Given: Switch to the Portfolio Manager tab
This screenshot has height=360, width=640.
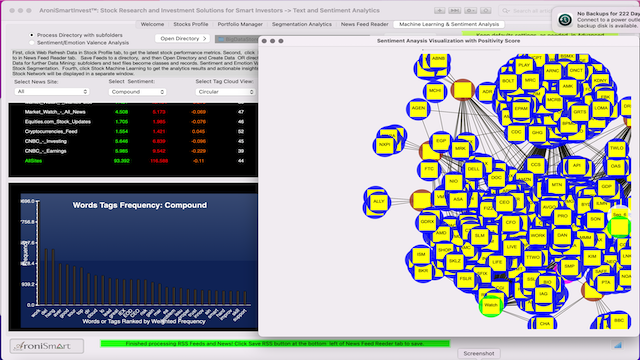Looking at the screenshot, I should click(x=240, y=24).
